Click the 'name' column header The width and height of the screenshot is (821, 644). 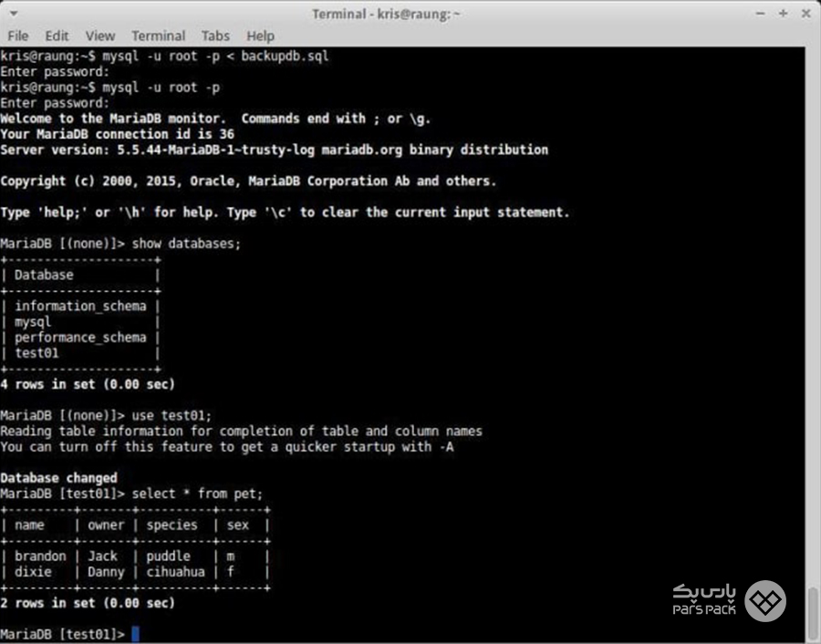(x=29, y=525)
